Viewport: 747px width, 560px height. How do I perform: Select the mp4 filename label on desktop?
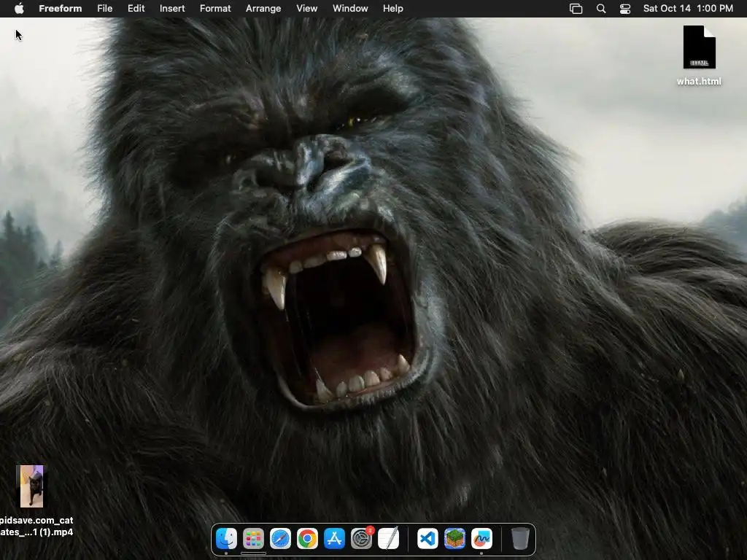click(x=36, y=526)
